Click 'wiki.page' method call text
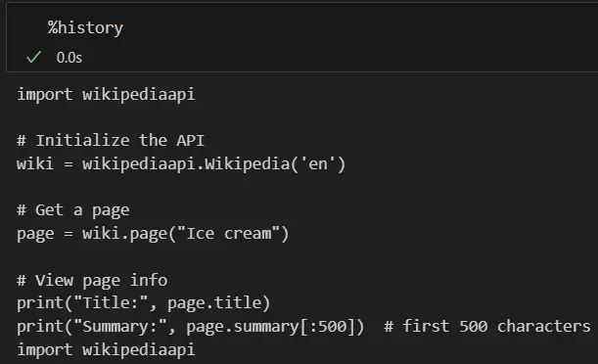 click(x=124, y=234)
